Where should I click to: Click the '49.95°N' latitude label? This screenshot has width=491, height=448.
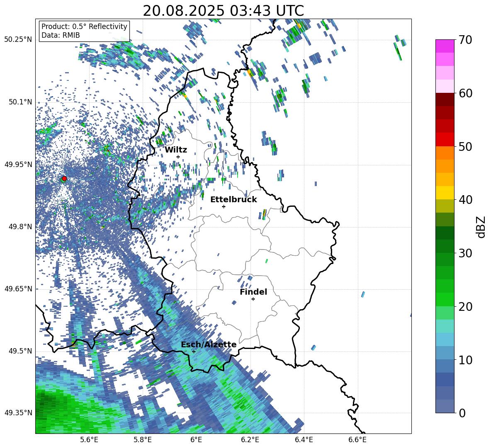click(x=18, y=165)
